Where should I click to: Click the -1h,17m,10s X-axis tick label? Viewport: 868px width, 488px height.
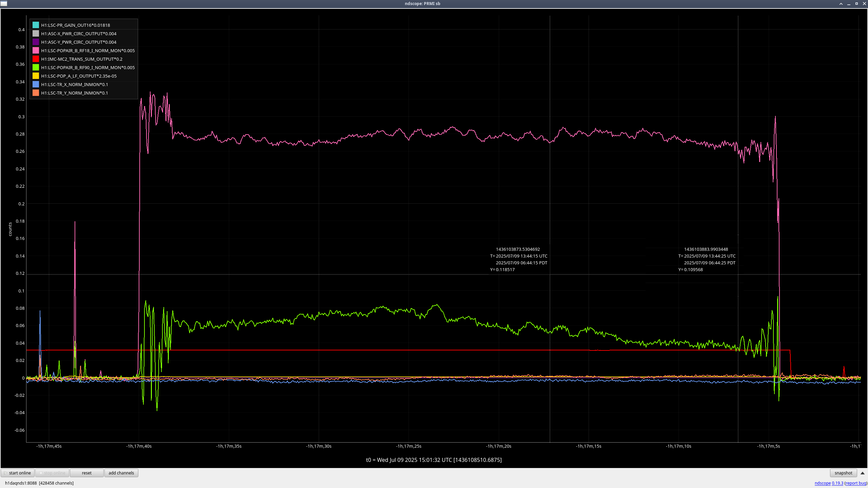(678, 446)
